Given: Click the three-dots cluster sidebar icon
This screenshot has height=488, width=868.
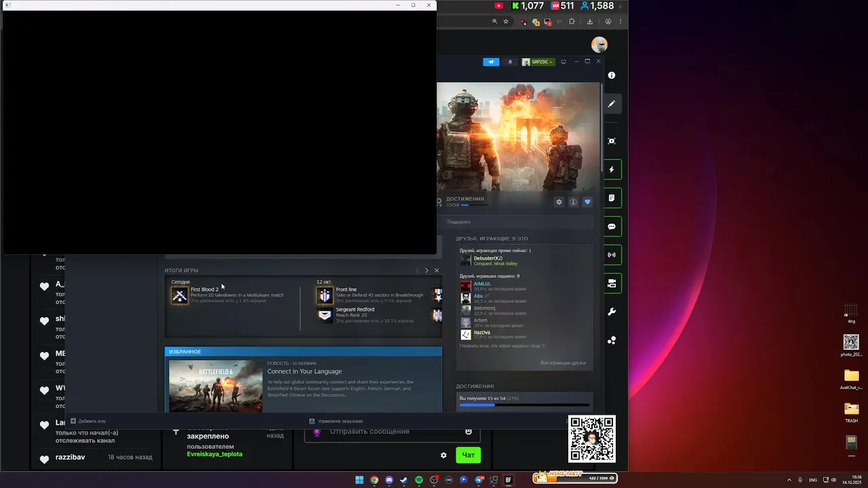Looking at the screenshot, I should [612, 340].
